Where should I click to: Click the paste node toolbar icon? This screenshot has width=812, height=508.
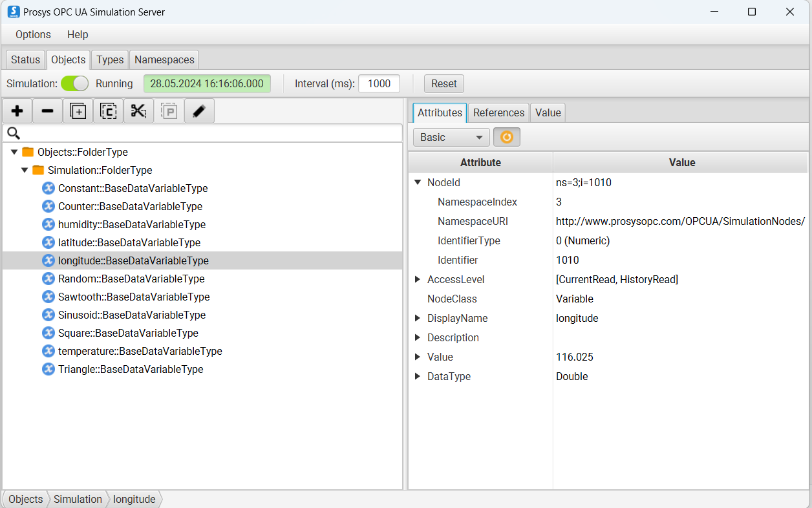(x=169, y=111)
